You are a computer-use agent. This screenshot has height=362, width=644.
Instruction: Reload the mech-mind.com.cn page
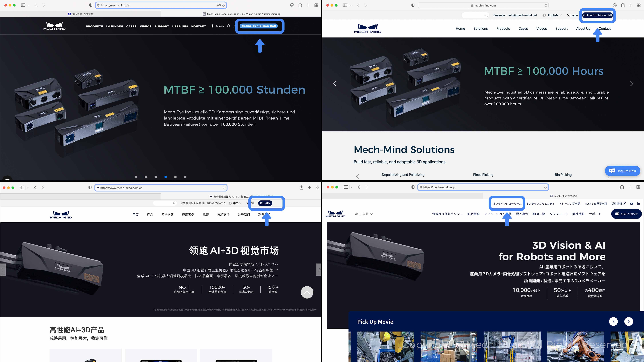point(224,188)
